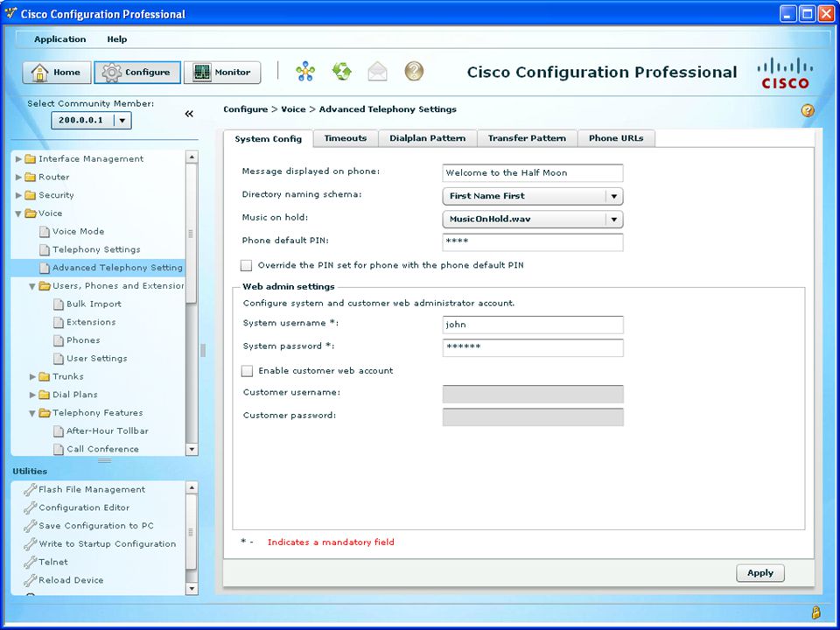Viewport: 840px width, 630px height.
Task: Click the Phone default PIN field
Action: pyautogui.click(x=533, y=242)
